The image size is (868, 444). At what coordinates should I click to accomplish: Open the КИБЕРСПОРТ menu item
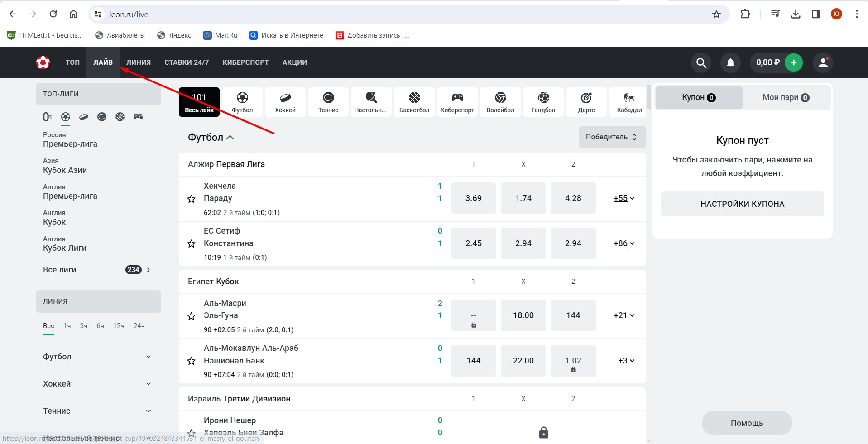tap(245, 62)
